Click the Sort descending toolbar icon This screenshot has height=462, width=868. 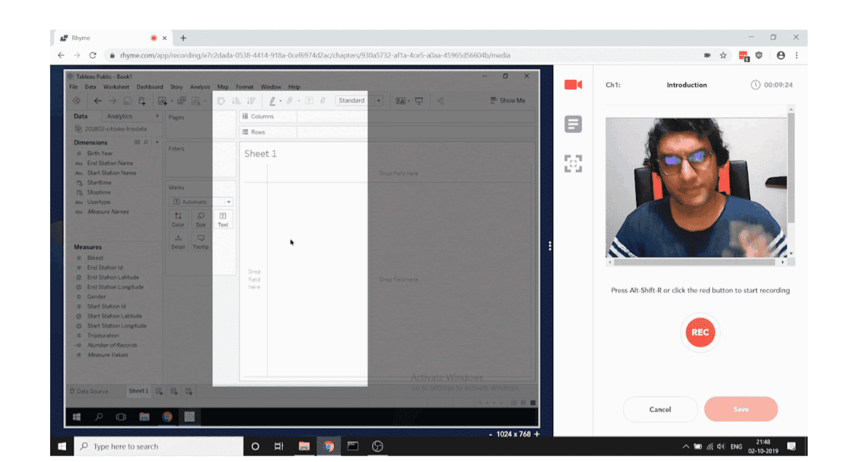pos(252,101)
